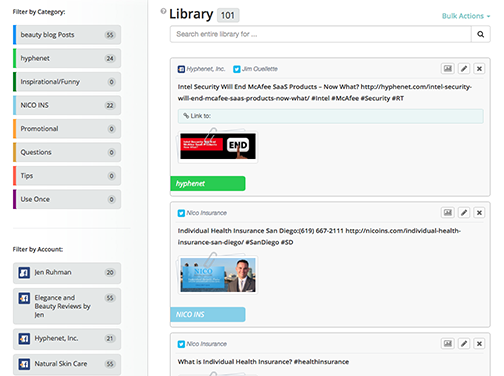Edit the Intel Security post with pencil icon
504x376 pixels.
pyautogui.click(x=464, y=69)
